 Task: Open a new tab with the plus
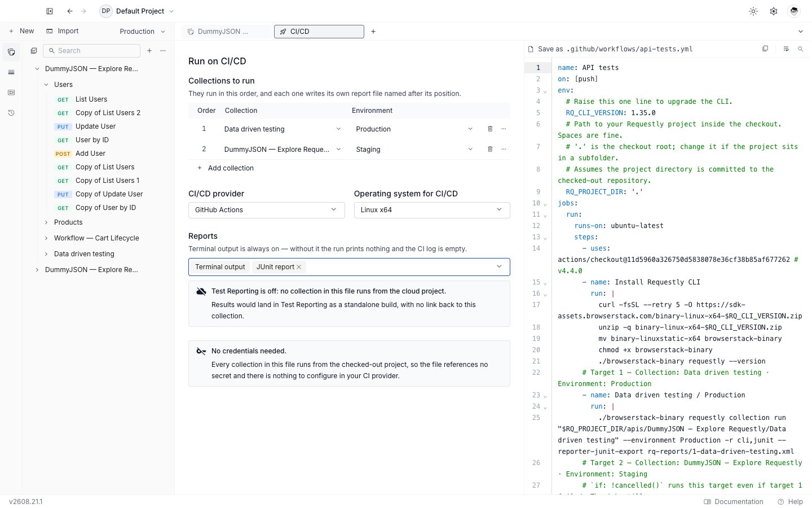pyautogui.click(x=373, y=32)
